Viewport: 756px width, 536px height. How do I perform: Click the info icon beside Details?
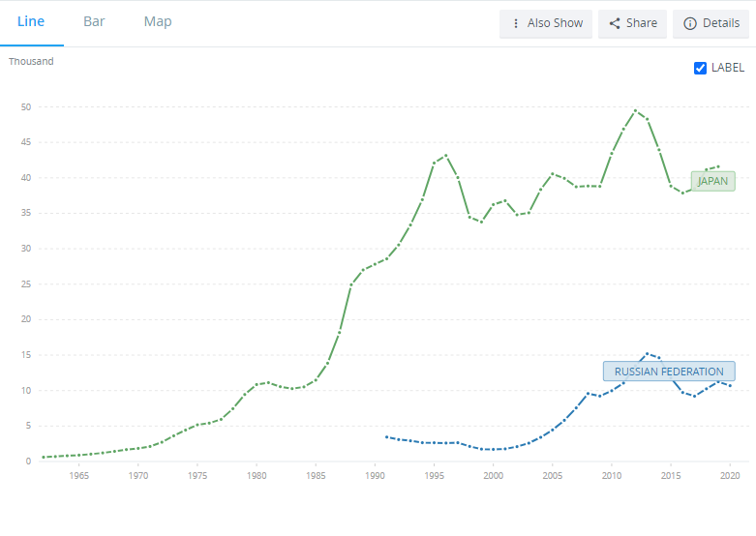point(690,23)
